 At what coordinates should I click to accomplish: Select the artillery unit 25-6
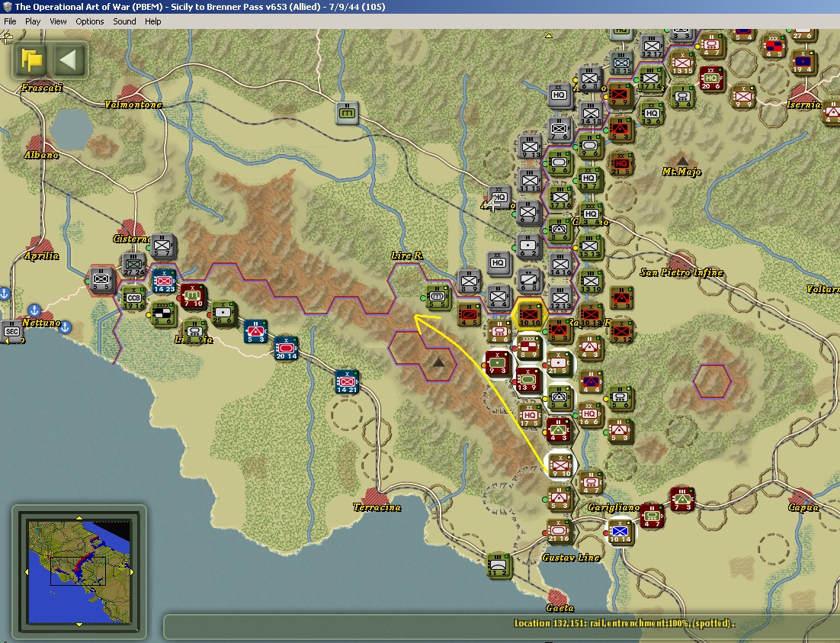pos(223,313)
